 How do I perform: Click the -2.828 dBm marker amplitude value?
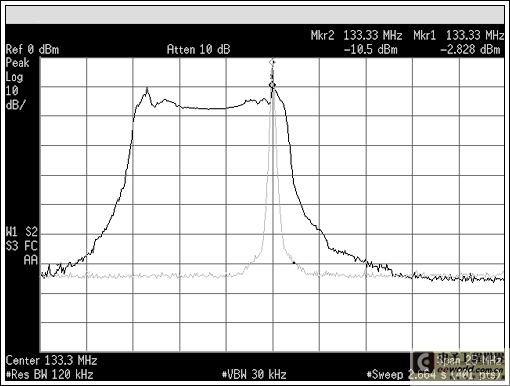(x=470, y=50)
